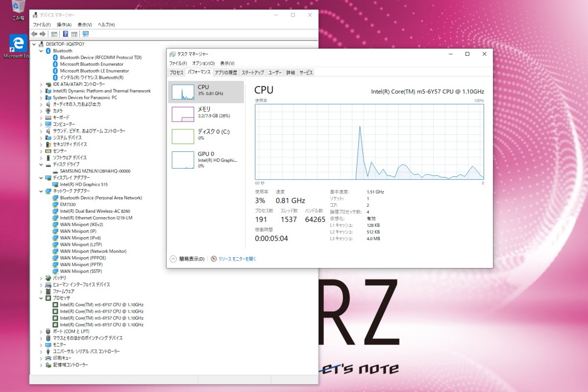Click the EM7330 network adapter icon
The image size is (588, 392).
pos(56,204)
